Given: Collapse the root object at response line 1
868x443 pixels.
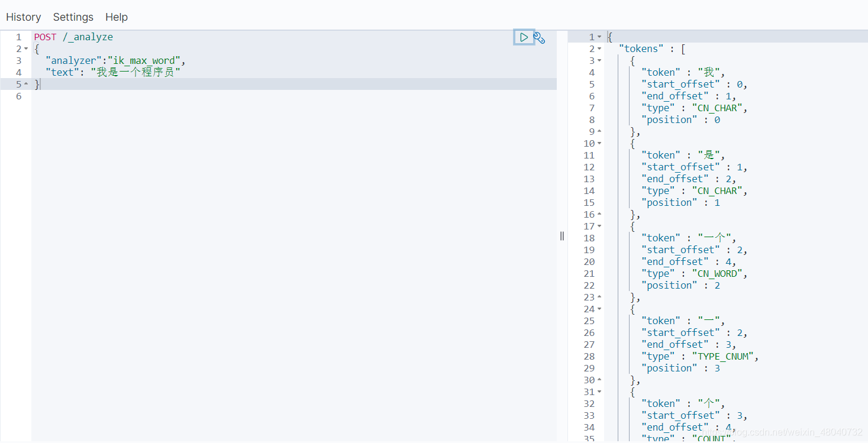Looking at the screenshot, I should (599, 37).
